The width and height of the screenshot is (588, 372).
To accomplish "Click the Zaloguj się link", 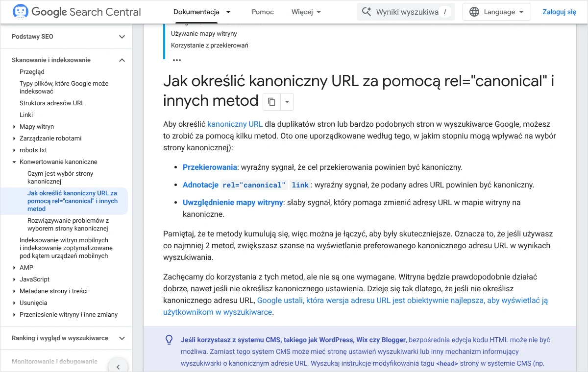I will (x=559, y=12).
